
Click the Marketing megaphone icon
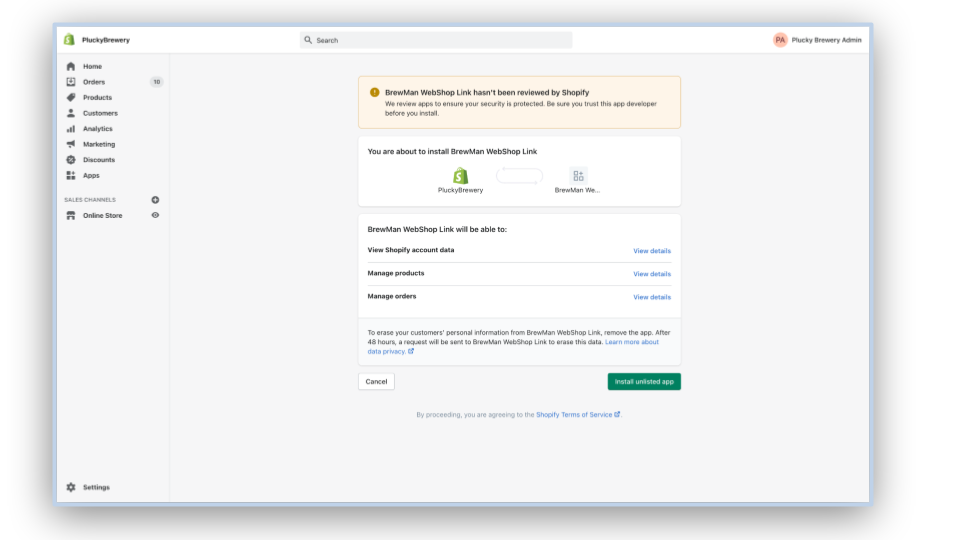tap(71, 144)
